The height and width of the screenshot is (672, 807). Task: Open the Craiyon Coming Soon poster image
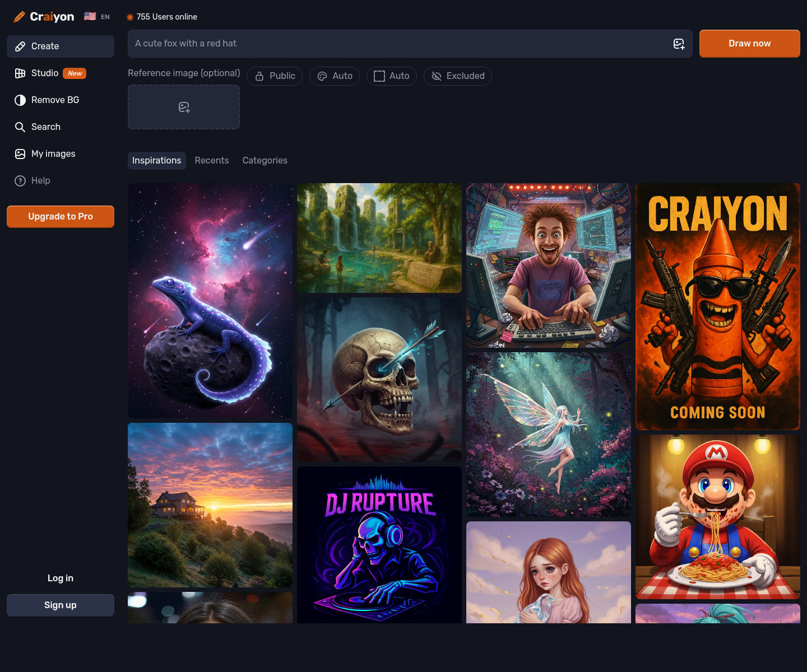[718, 306]
